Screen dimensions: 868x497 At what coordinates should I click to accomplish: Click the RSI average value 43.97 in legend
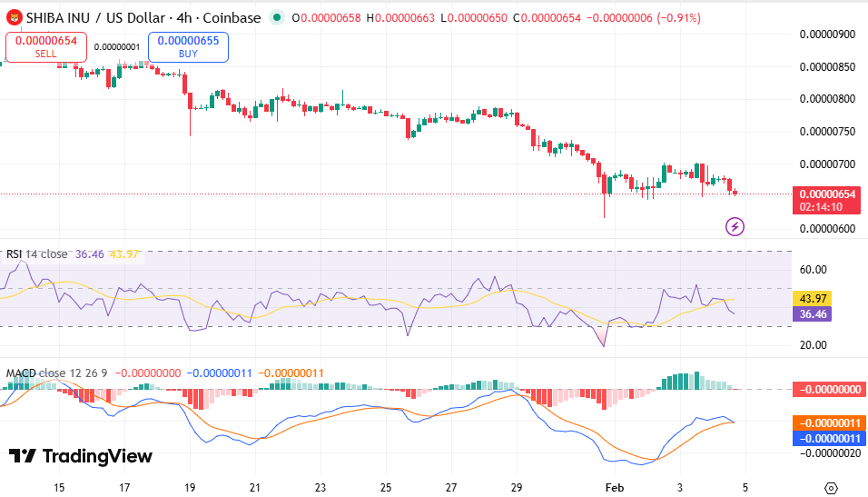pos(124,254)
